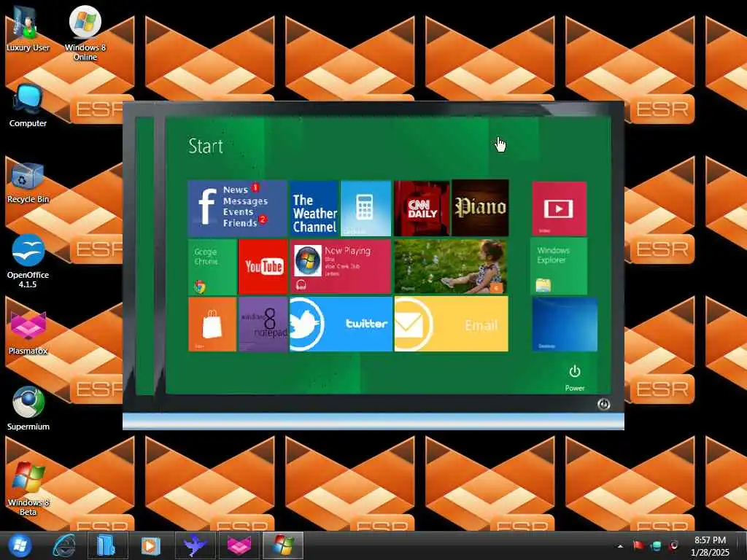Open the Windows Start orb in taskbar
This screenshot has width=747, height=560.
coord(20,545)
